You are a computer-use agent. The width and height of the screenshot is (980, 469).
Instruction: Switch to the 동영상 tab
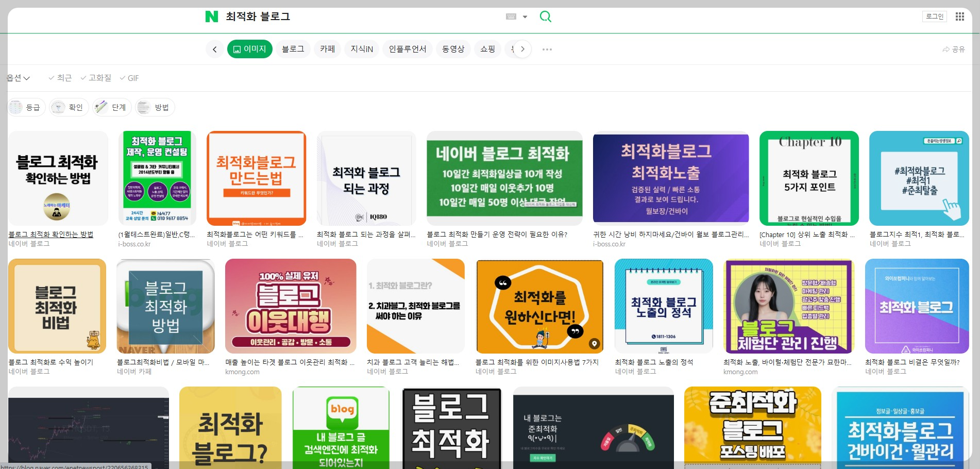coord(453,49)
